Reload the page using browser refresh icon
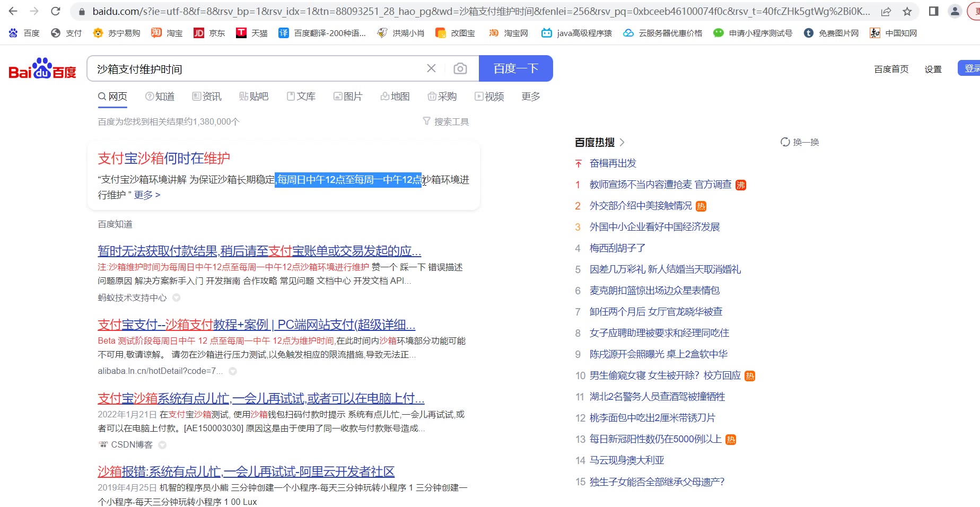This screenshot has width=980, height=507. click(x=55, y=11)
